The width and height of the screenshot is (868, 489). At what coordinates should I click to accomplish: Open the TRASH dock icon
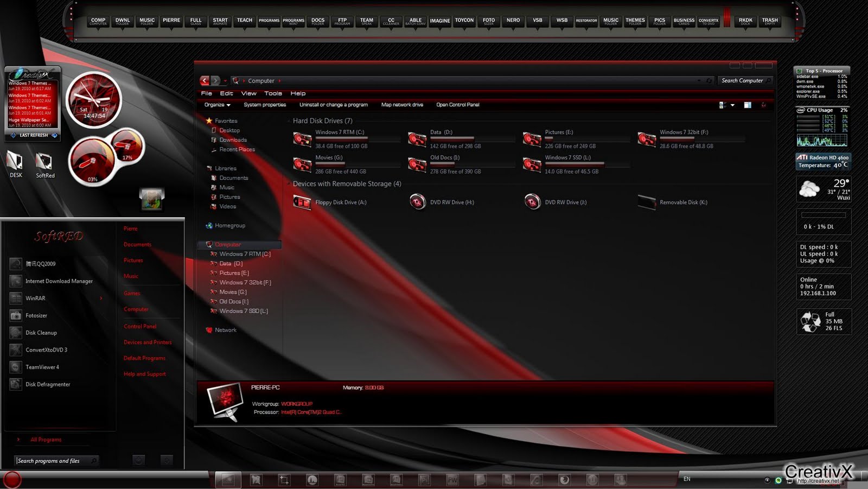770,21
